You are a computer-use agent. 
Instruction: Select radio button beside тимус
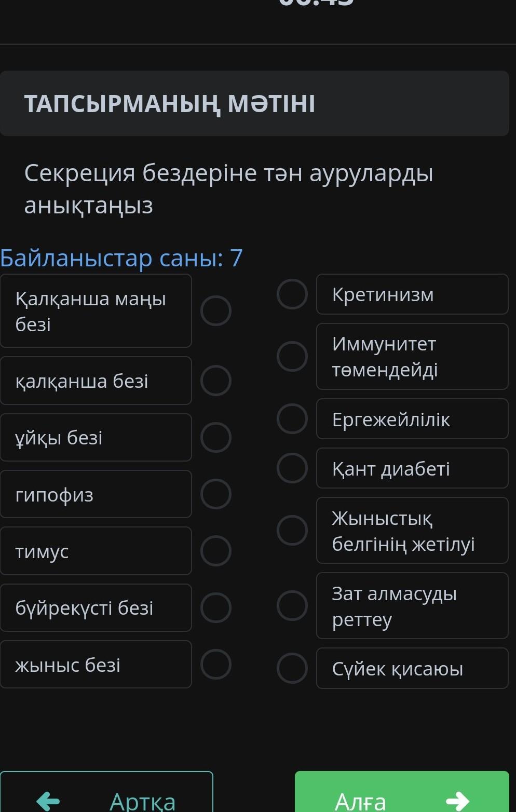[x=216, y=551]
